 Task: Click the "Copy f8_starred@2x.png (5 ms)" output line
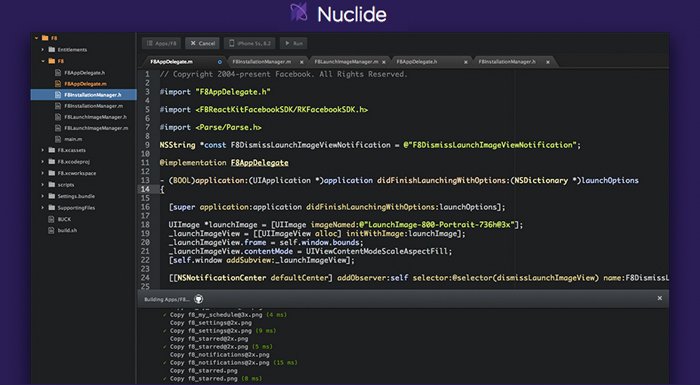coord(217,347)
